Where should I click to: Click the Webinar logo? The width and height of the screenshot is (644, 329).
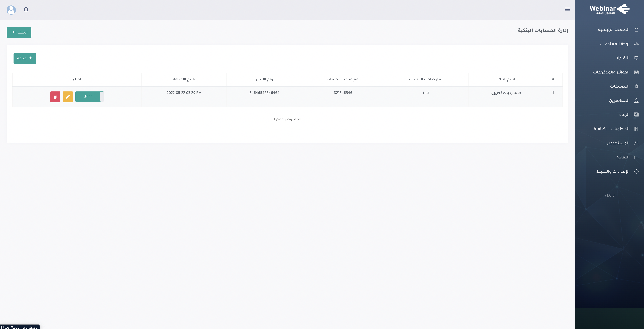609,9
